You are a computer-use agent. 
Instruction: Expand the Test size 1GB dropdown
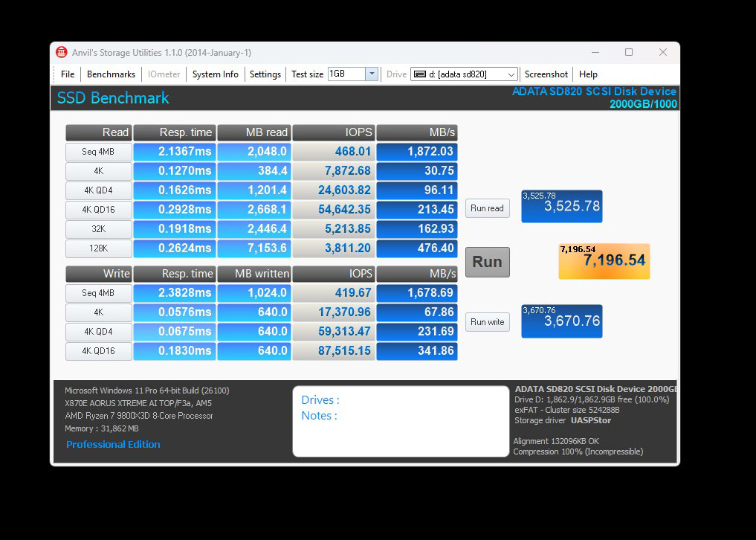(372, 74)
